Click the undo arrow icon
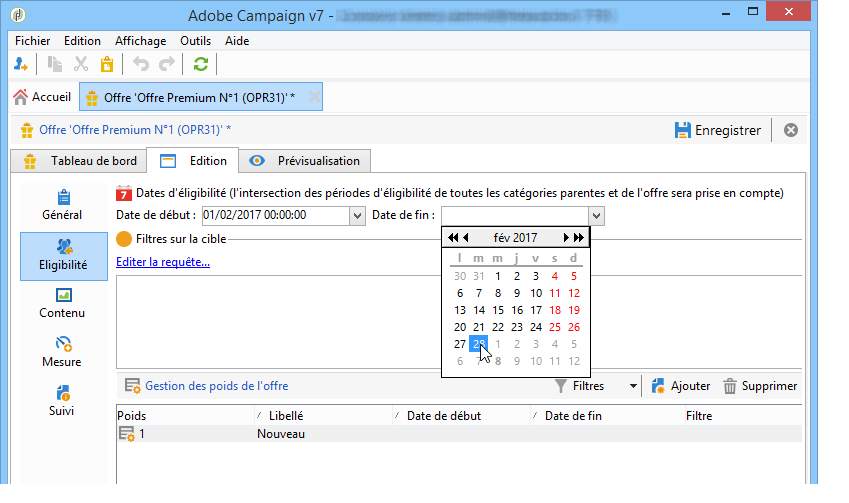The image size is (849, 503). (x=141, y=64)
